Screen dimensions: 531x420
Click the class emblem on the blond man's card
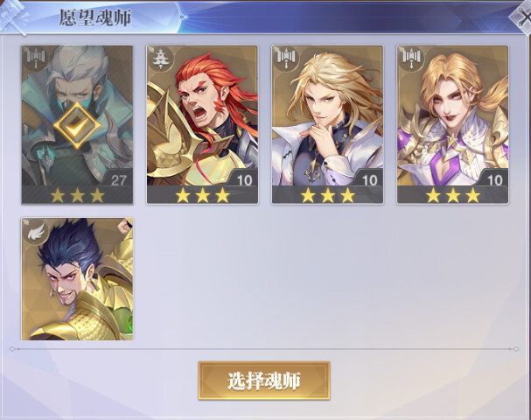[287, 57]
